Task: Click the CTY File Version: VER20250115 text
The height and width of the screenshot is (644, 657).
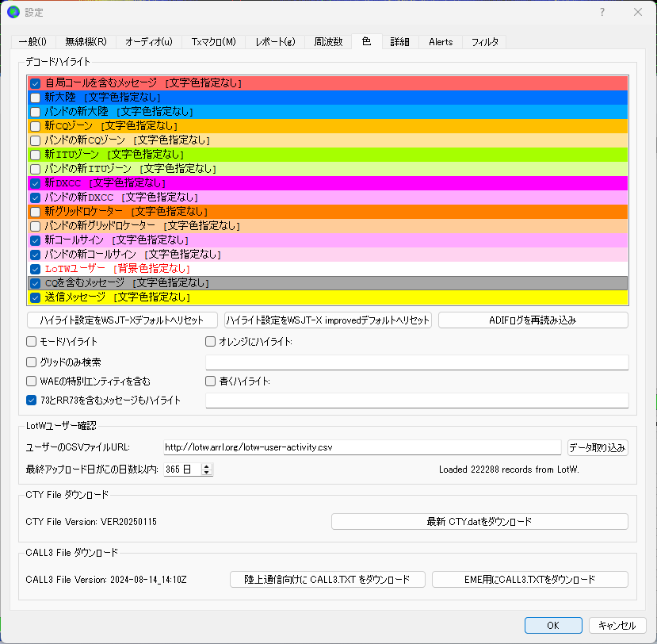Action: (x=91, y=522)
